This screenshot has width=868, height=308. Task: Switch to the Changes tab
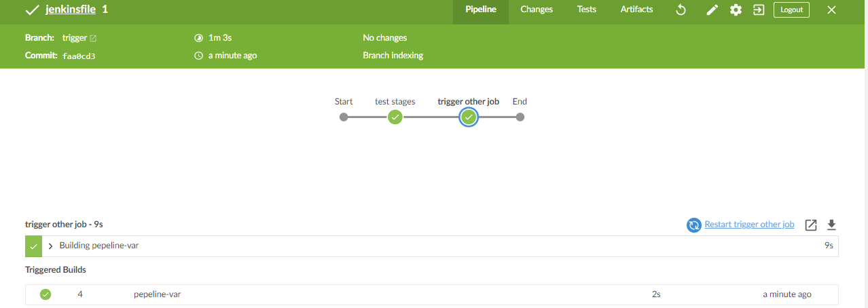point(537,9)
